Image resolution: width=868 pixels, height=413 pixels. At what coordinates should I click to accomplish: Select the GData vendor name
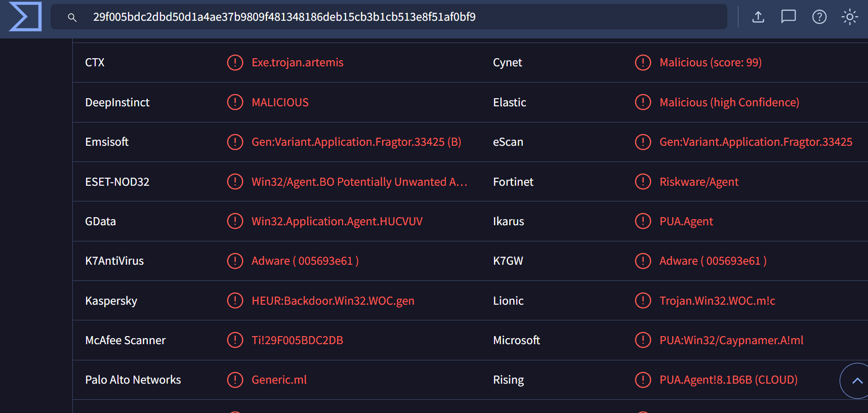[101, 221]
